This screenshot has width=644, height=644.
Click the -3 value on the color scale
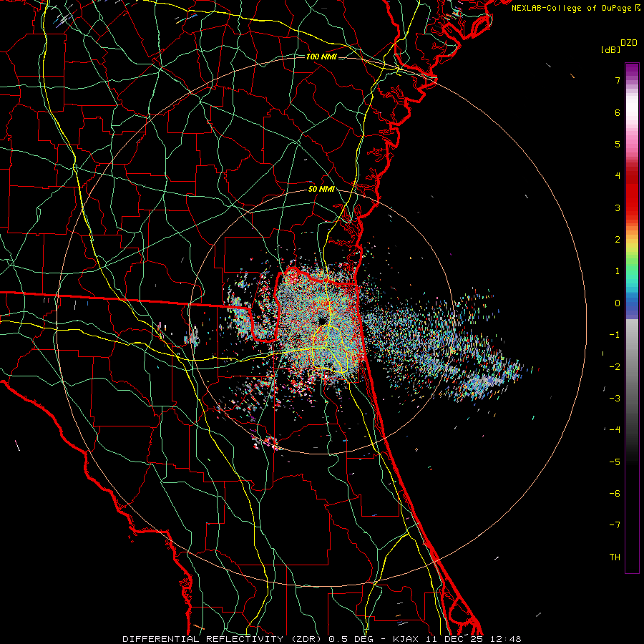coord(615,399)
